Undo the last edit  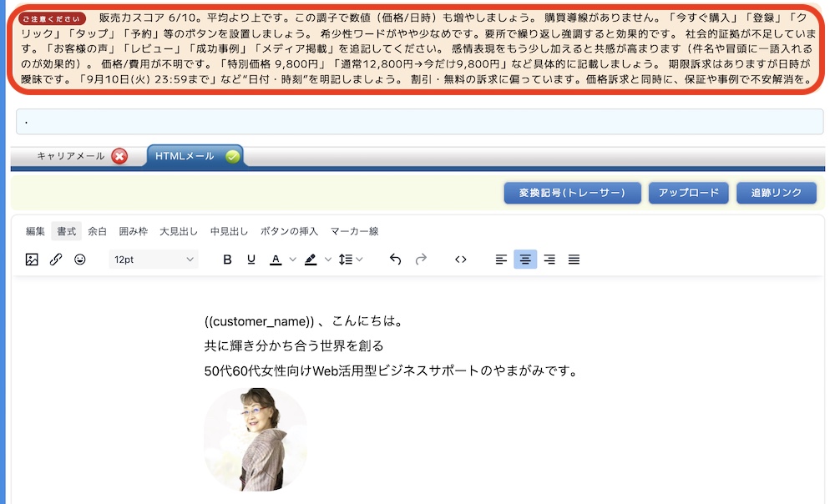click(396, 260)
